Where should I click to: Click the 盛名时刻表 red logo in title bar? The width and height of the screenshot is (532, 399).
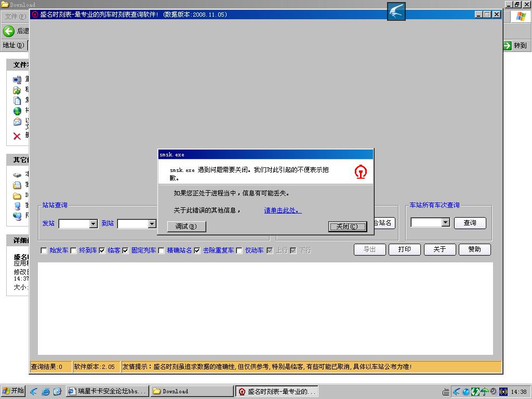click(x=35, y=14)
